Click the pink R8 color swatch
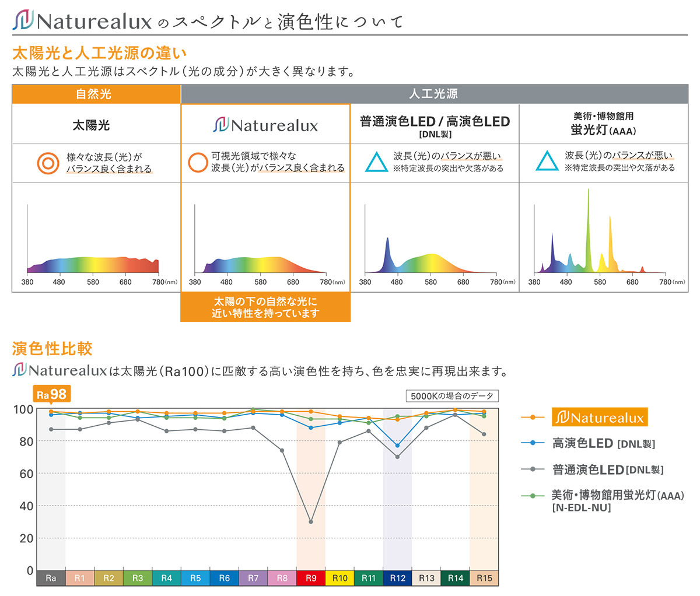The width and height of the screenshot is (700, 596). tap(282, 578)
